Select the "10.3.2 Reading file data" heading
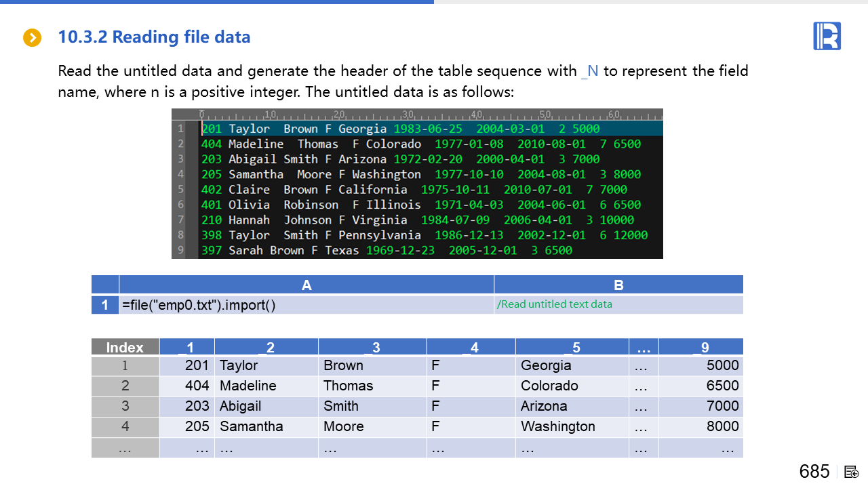 point(154,37)
